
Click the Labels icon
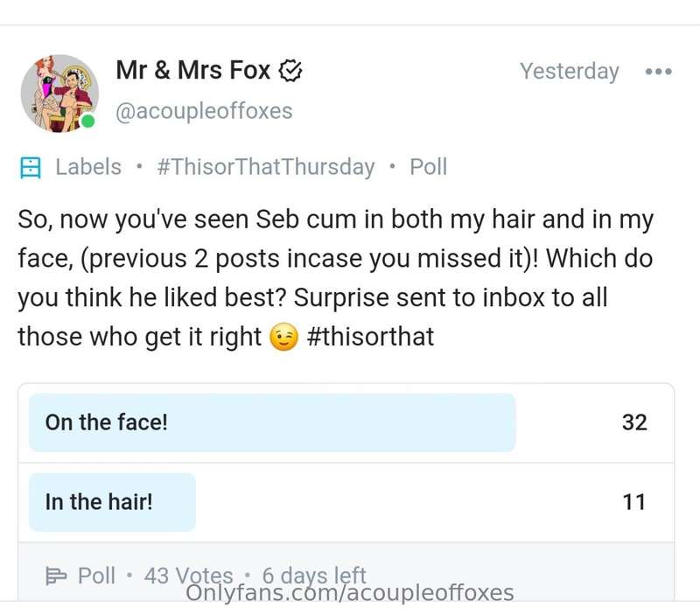31,167
